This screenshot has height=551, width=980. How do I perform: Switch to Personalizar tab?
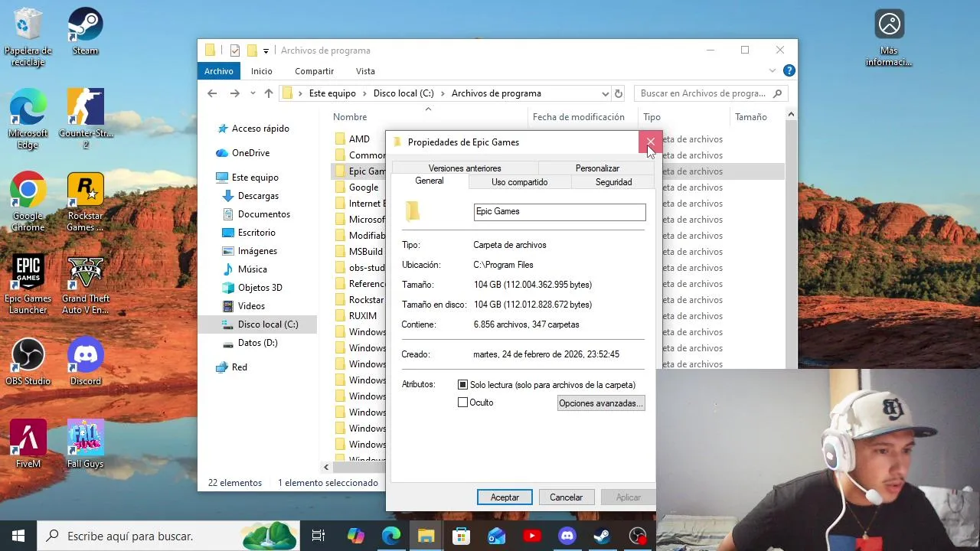[x=597, y=168]
